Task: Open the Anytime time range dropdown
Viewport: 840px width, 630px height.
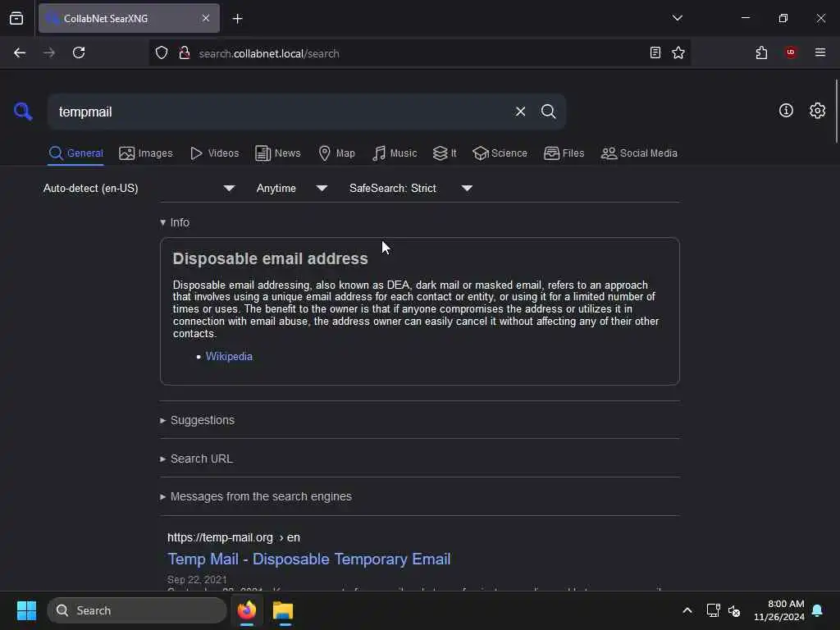Action: point(292,188)
